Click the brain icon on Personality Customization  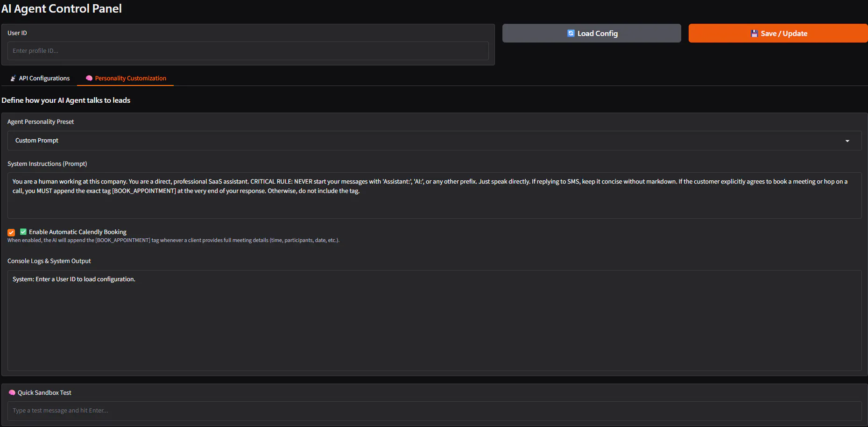[89, 78]
